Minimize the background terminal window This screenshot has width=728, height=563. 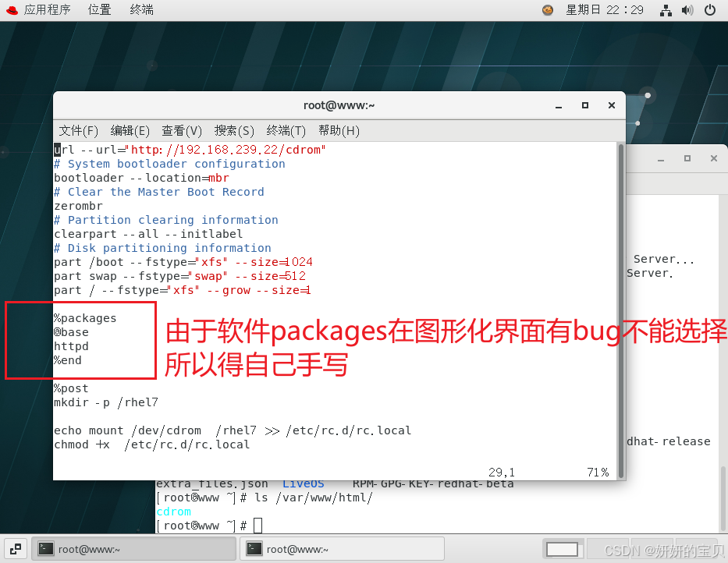pos(661,159)
